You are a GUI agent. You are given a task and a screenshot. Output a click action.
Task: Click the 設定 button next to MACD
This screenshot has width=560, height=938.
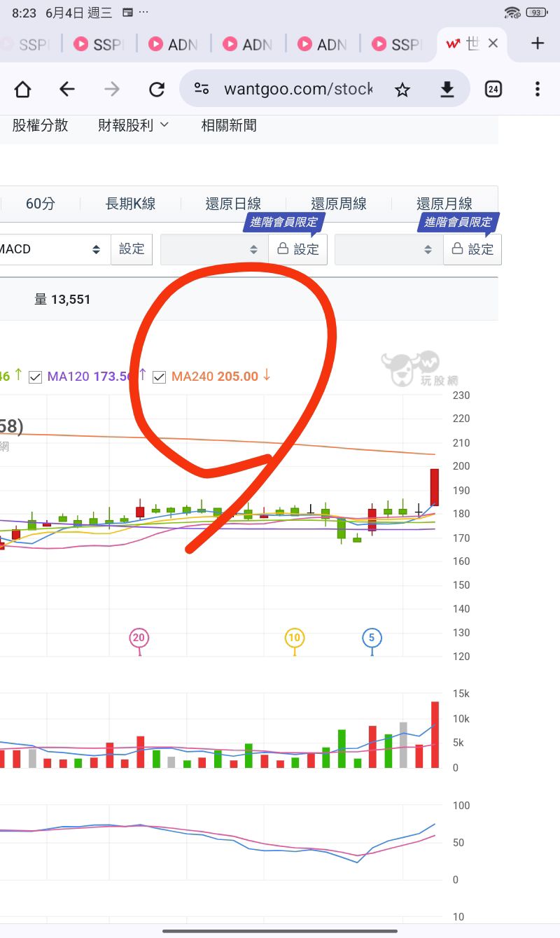click(x=132, y=249)
